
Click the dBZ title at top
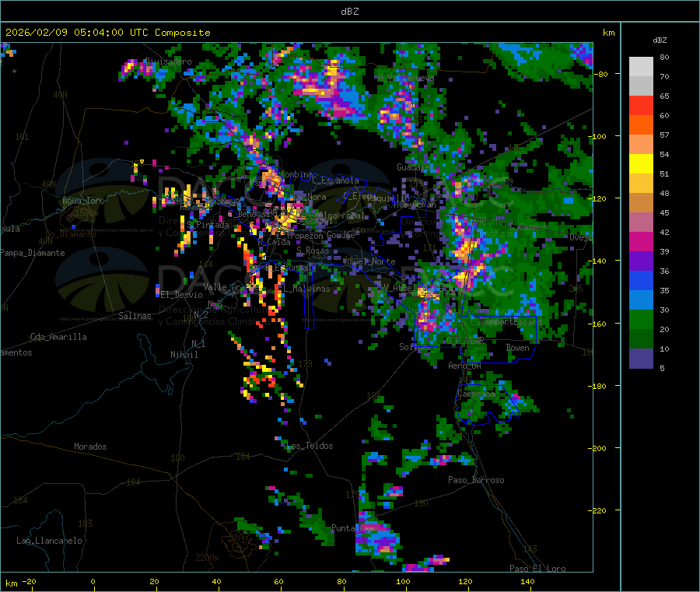[x=349, y=12]
